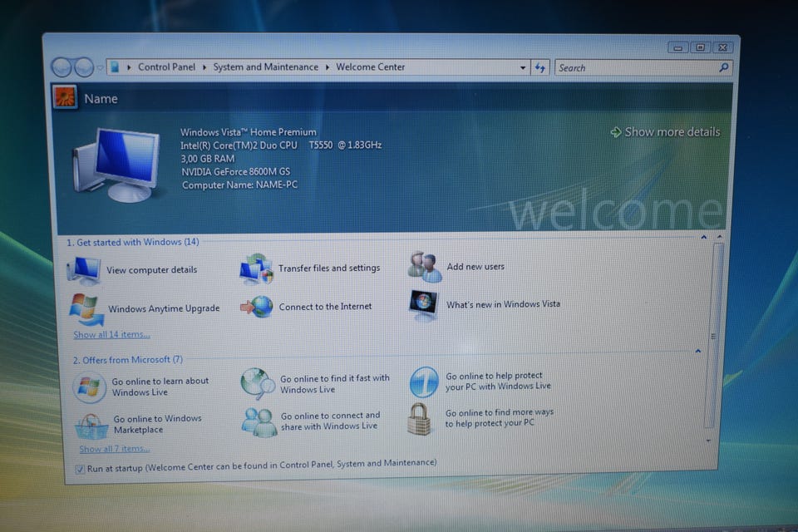Minimize the Welcome Center window
The height and width of the screenshot is (532, 798).
tap(678, 48)
